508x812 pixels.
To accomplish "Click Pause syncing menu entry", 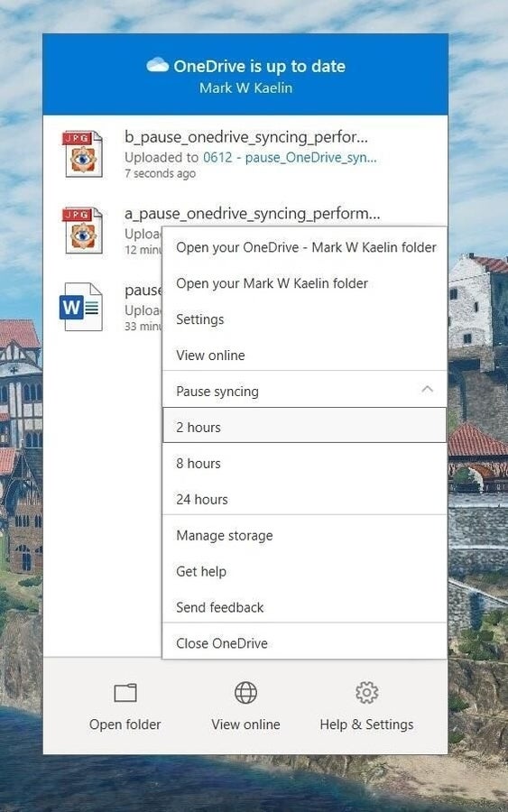I will 304,392.
